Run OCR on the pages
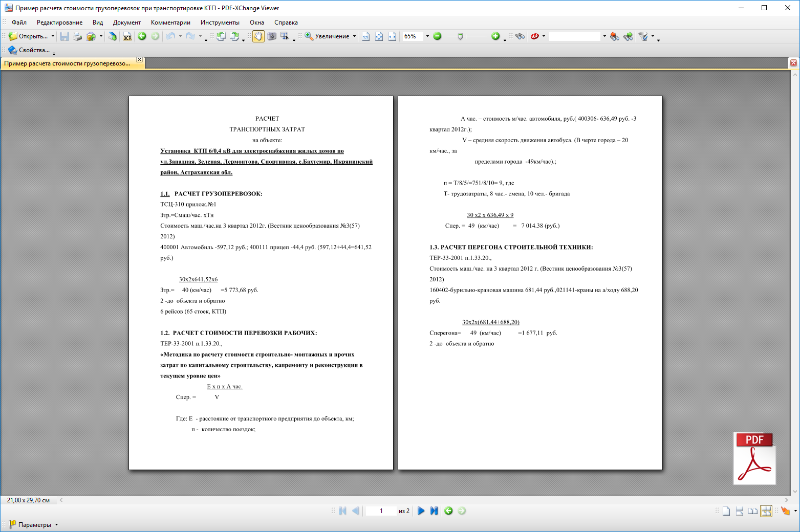The width and height of the screenshot is (800, 532). click(127, 36)
